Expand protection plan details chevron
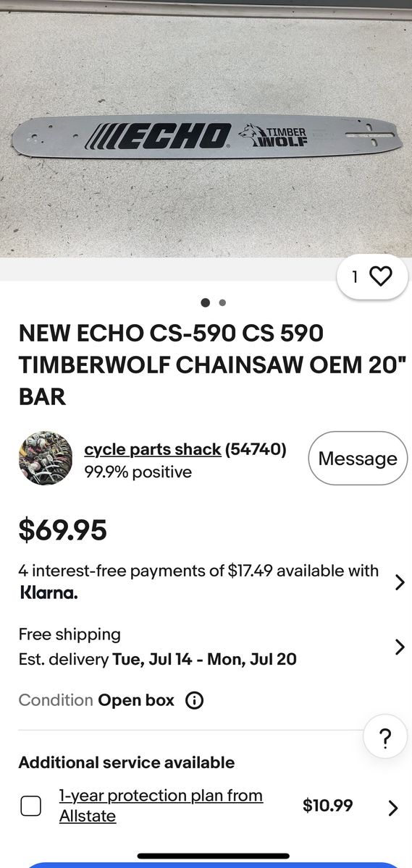 tap(393, 808)
